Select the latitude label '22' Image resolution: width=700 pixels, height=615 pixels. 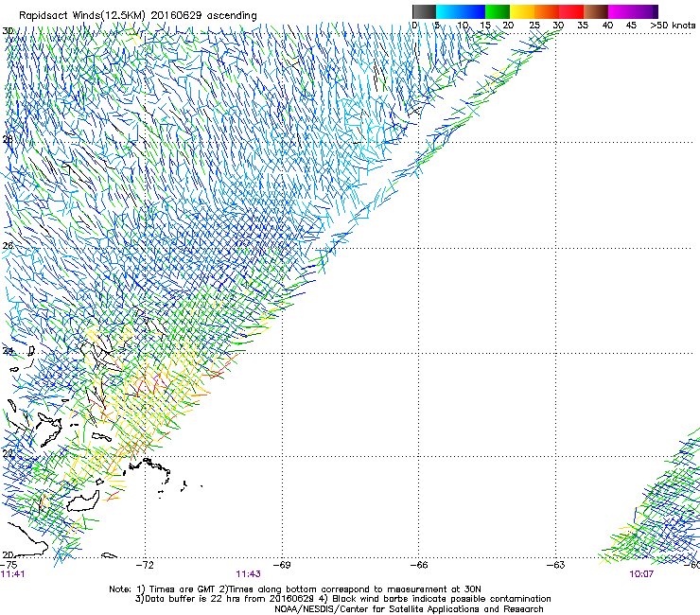tap(8, 454)
